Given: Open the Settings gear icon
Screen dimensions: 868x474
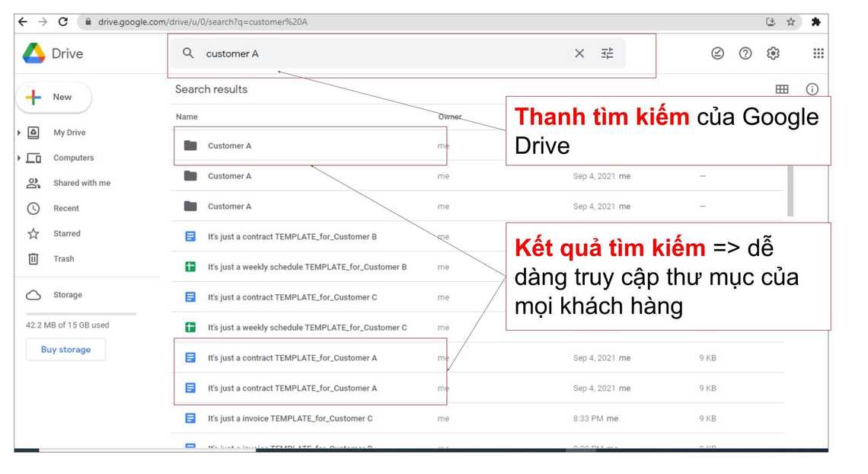Looking at the screenshot, I should tap(773, 53).
